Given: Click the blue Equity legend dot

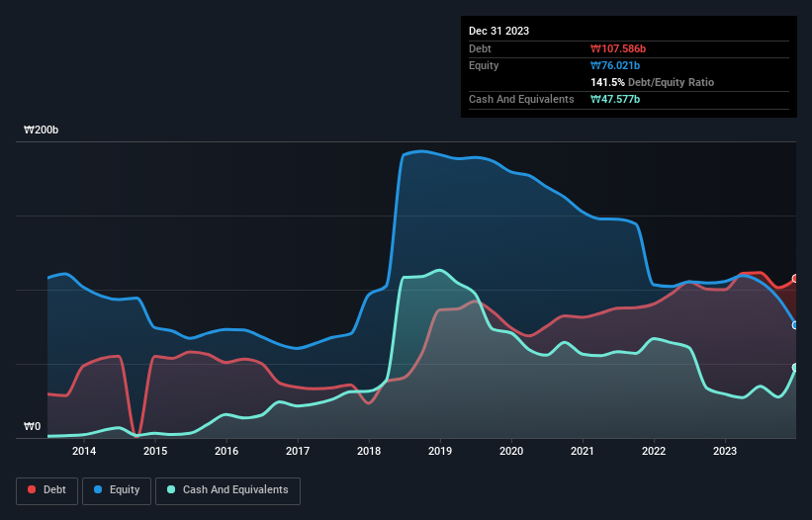Looking at the screenshot, I should click(x=98, y=489).
